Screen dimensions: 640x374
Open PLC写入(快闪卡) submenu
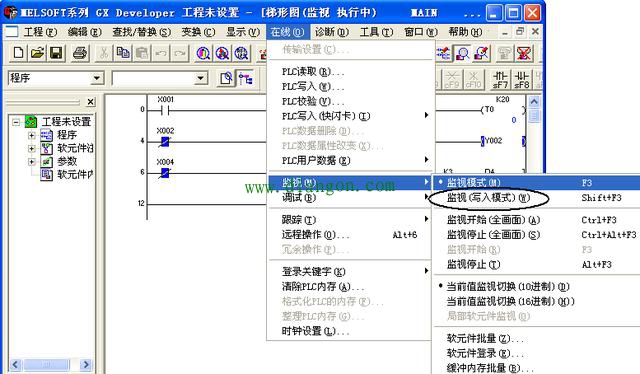tap(350, 116)
